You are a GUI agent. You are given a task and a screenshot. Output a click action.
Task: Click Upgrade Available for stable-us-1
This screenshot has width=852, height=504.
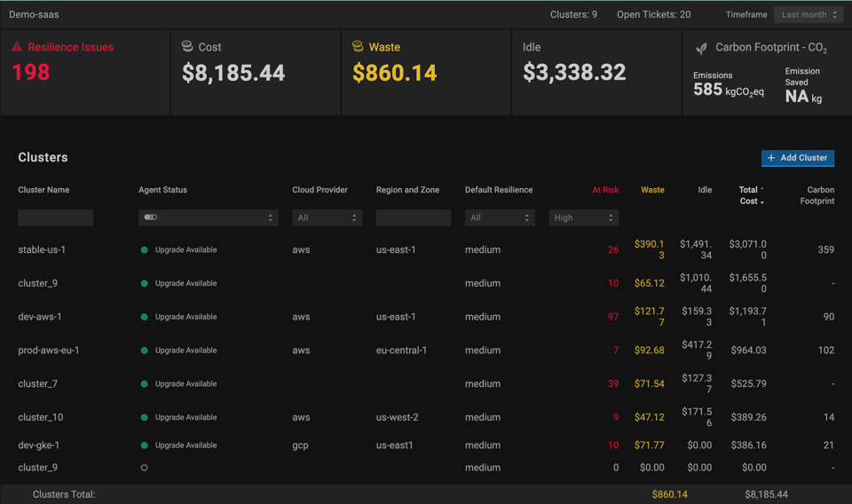185,250
